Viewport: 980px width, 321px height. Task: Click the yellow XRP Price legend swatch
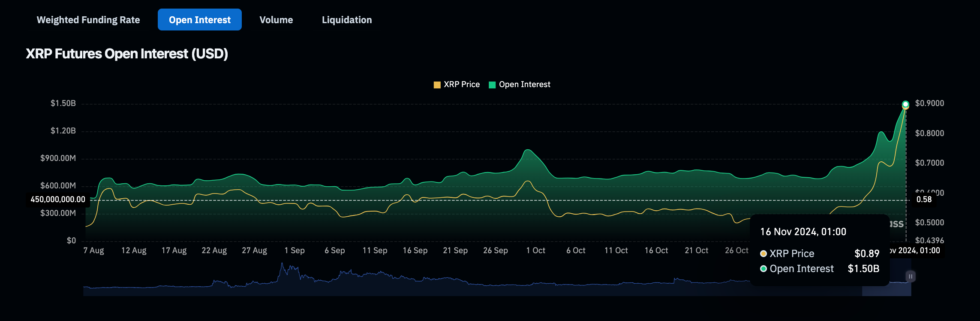437,85
